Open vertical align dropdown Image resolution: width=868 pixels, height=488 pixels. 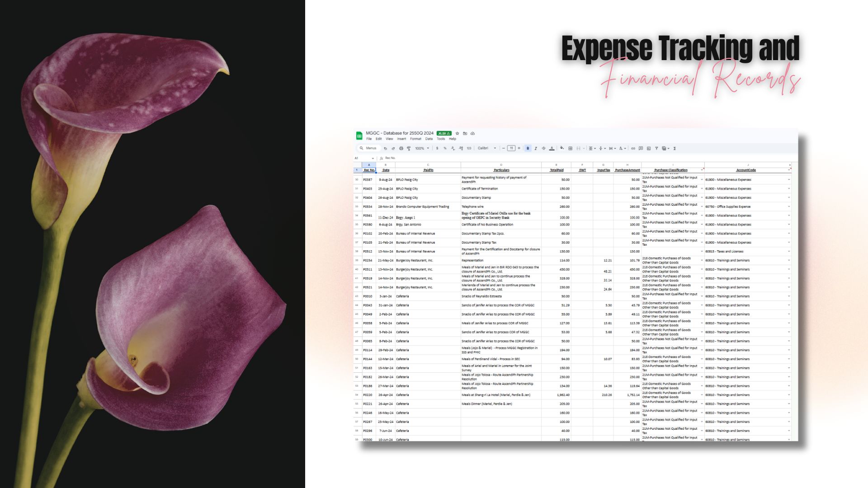tap(602, 148)
